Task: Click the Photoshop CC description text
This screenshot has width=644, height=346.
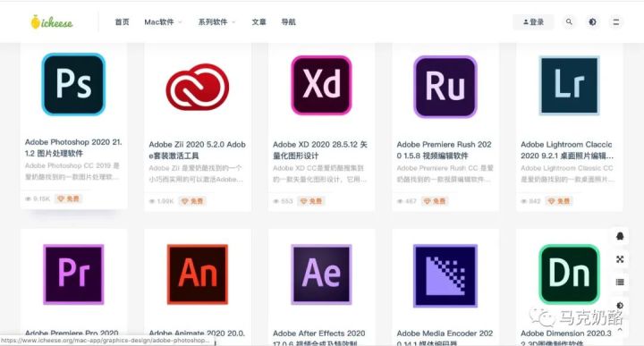Action: point(72,171)
